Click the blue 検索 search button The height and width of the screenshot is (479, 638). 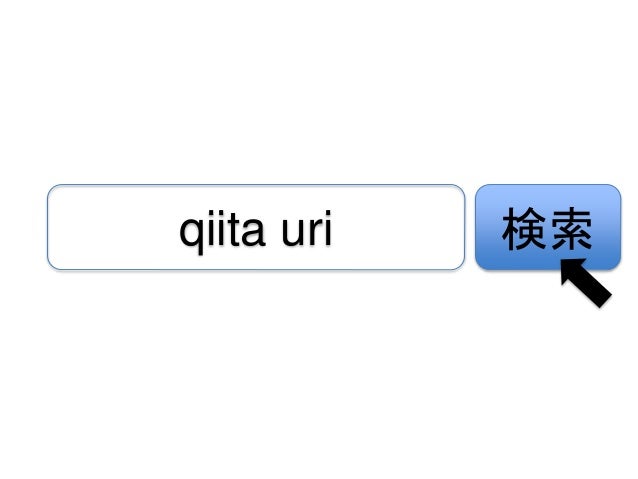pos(548,227)
